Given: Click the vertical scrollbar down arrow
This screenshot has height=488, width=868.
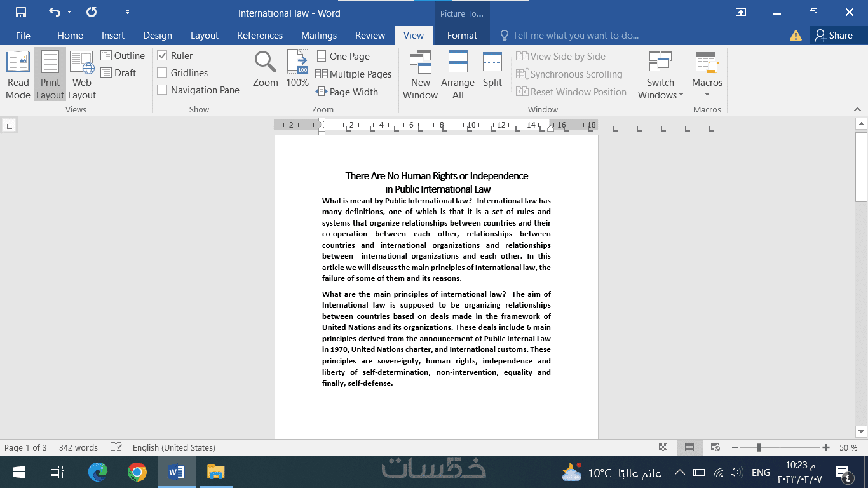Looking at the screenshot, I should [x=862, y=432].
